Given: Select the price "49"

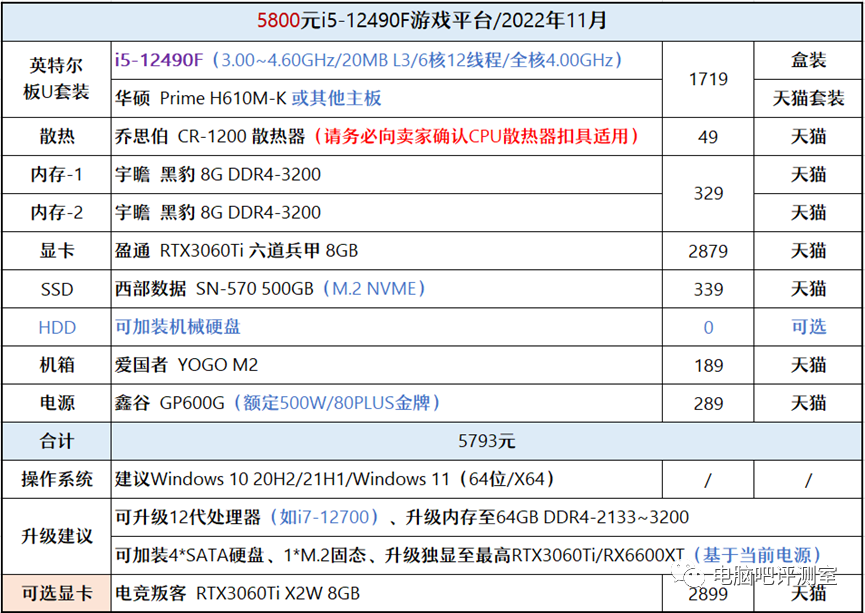Looking at the screenshot, I should pyautogui.click(x=708, y=136).
